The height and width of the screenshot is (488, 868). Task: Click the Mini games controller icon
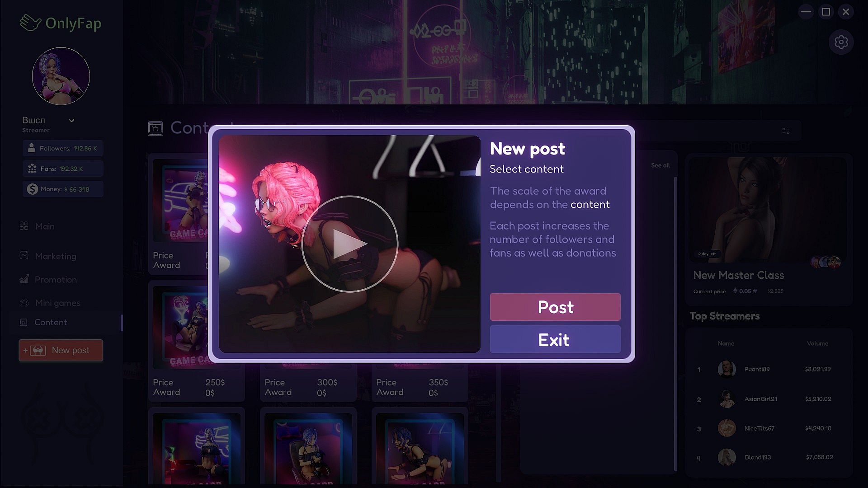click(24, 302)
